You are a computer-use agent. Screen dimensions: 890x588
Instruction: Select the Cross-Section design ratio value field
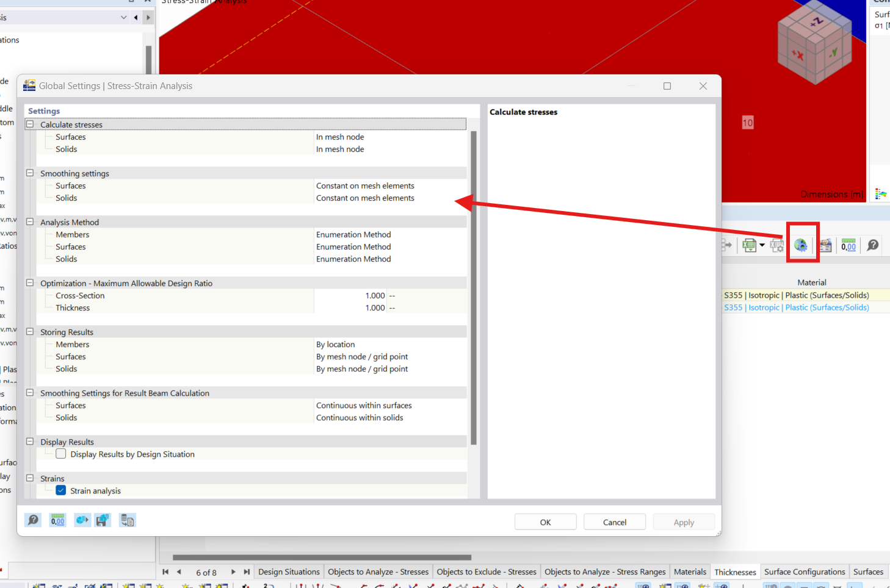(x=350, y=296)
